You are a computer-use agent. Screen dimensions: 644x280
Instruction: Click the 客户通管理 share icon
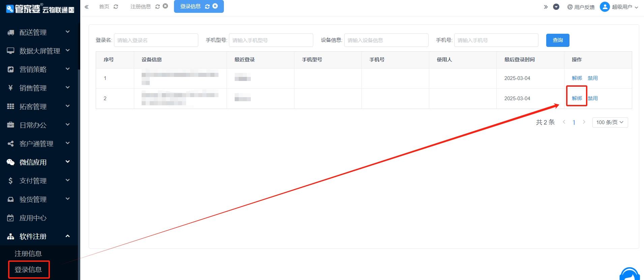(x=11, y=144)
